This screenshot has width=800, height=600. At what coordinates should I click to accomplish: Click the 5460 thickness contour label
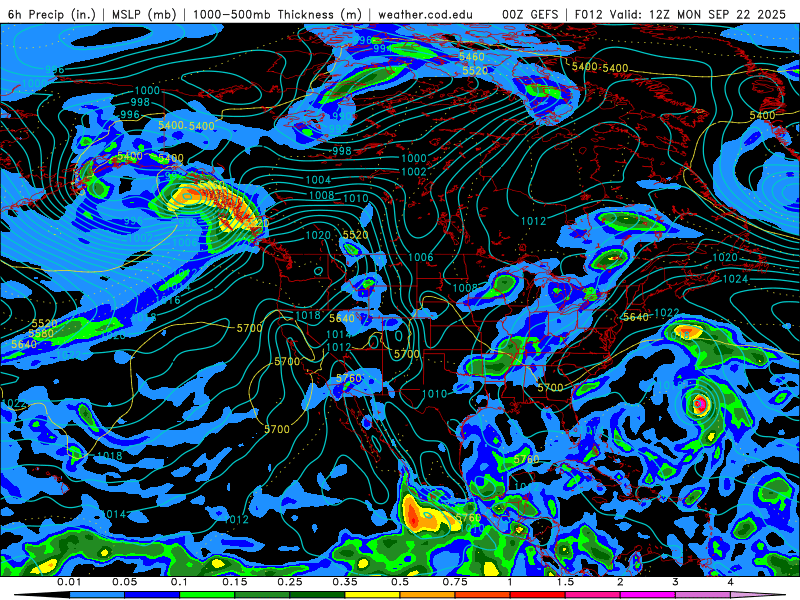tap(471, 57)
